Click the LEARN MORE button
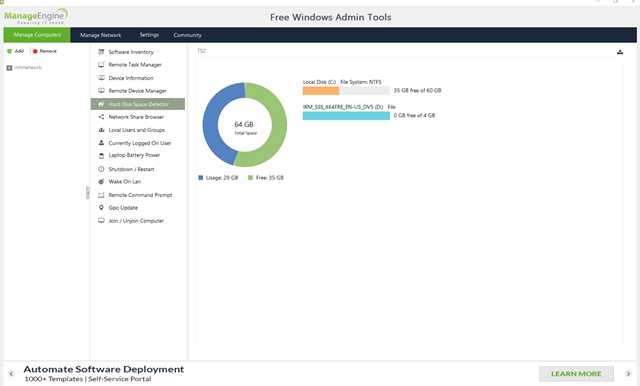This screenshot has height=386, width=640. (576, 374)
